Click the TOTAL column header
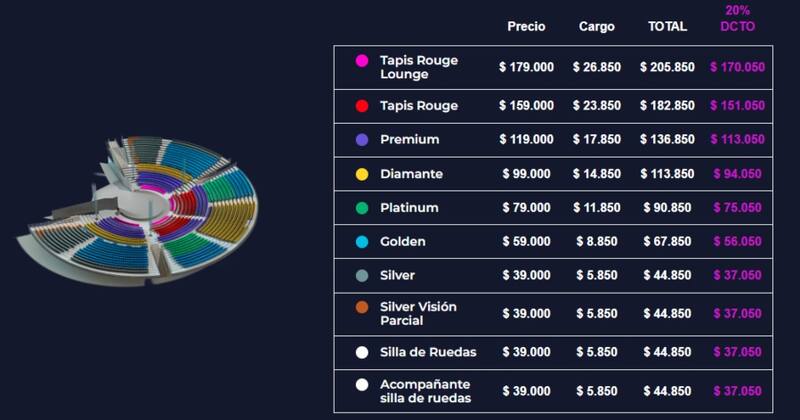Image resolution: width=800 pixels, height=420 pixels. (667, 27)
